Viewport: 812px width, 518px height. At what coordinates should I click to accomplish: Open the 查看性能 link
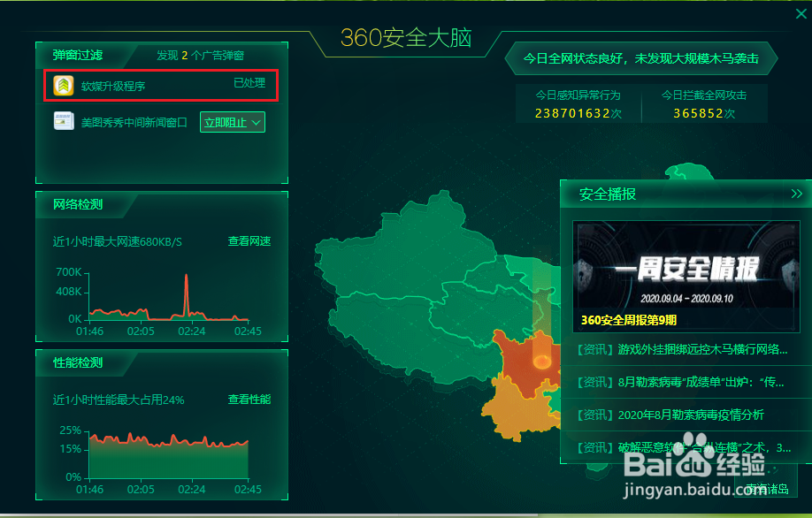(249, 400)
